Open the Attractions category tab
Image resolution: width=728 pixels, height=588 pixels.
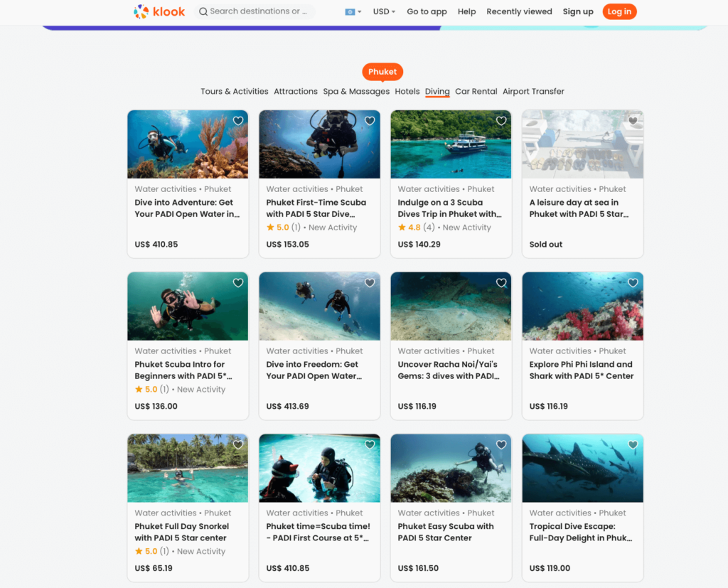(x=296, y=91)
